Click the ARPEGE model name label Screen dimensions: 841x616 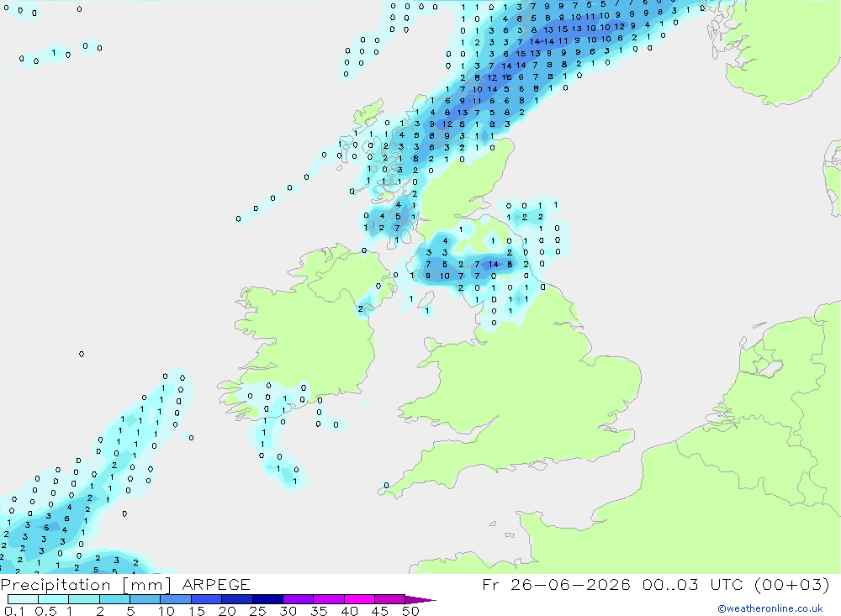coord(216,584)
